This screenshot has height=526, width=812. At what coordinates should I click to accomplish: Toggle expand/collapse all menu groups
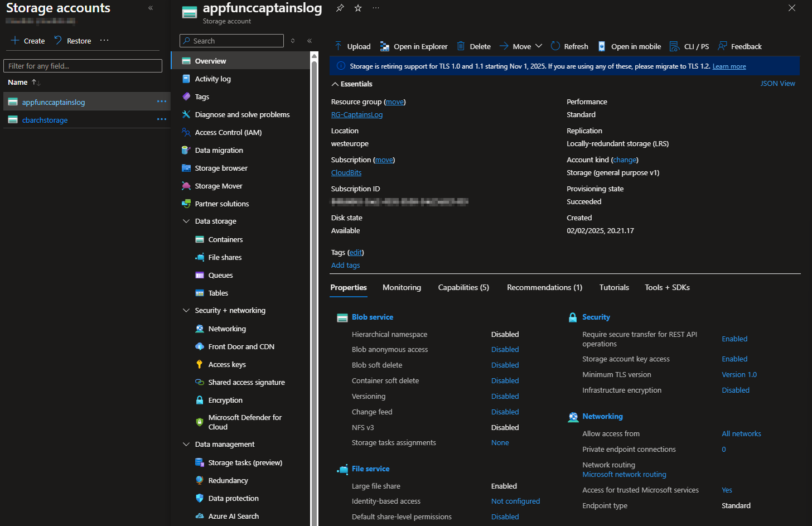293,41
